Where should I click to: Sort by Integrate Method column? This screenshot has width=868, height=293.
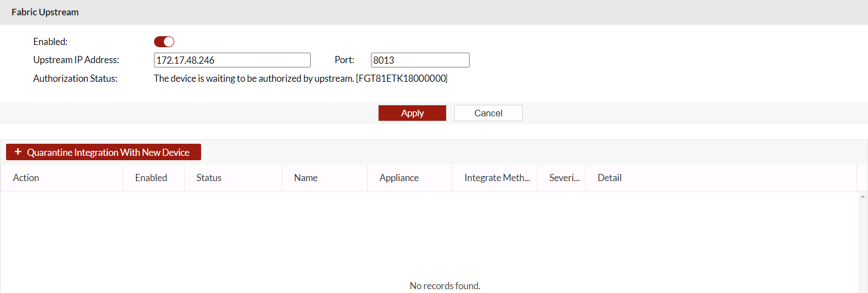[497, 178]
